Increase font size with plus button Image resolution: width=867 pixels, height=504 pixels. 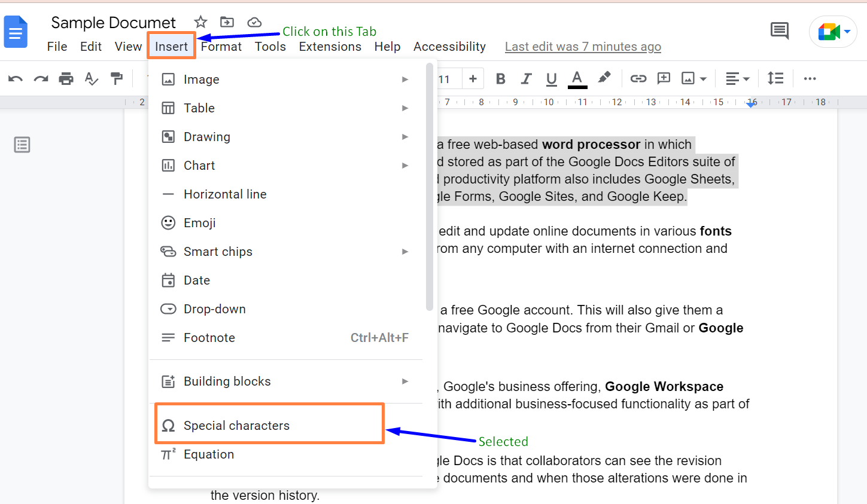(x=473, y=78)
